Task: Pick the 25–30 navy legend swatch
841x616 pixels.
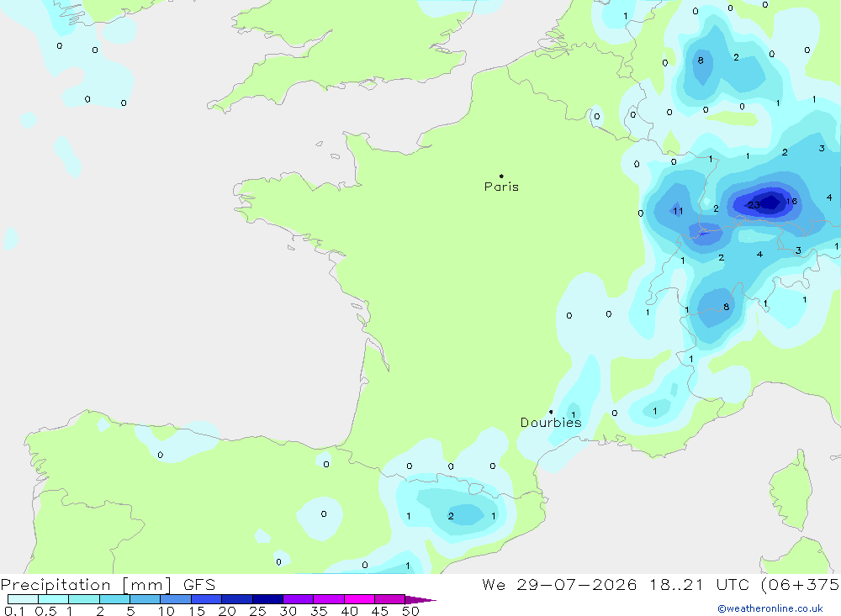Action: pos(267,599)
